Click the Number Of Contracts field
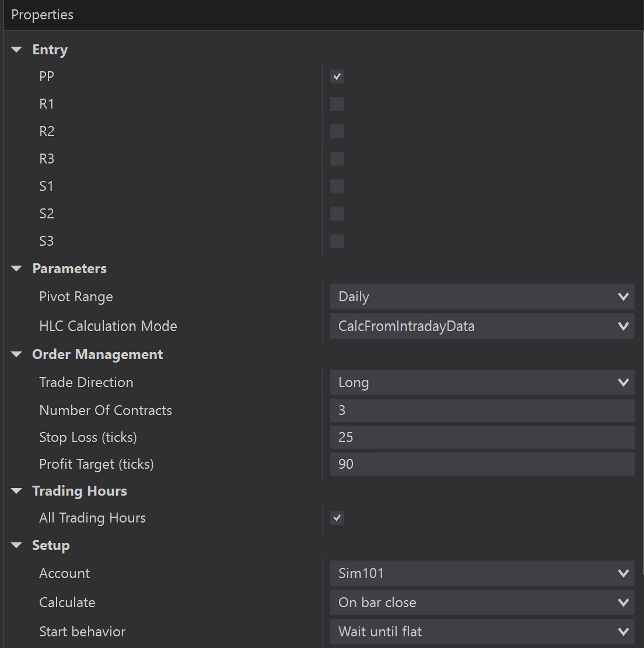 pyautogui.click(x=482, y=410)
